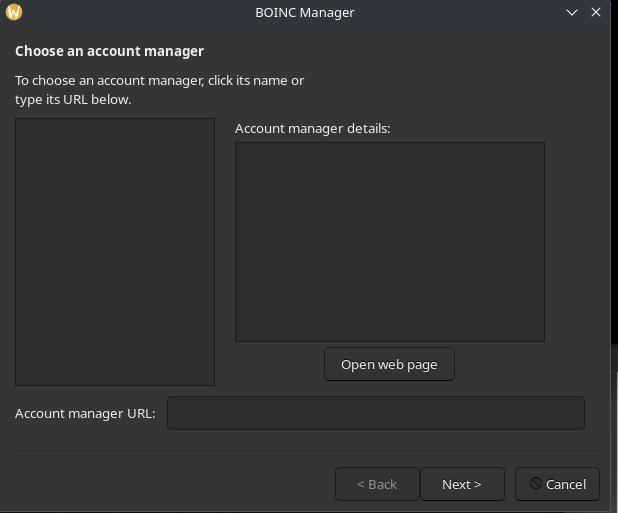Click the Choose an account manager heading
This screenshot has height=513, width=618.
tap(109, 51)
